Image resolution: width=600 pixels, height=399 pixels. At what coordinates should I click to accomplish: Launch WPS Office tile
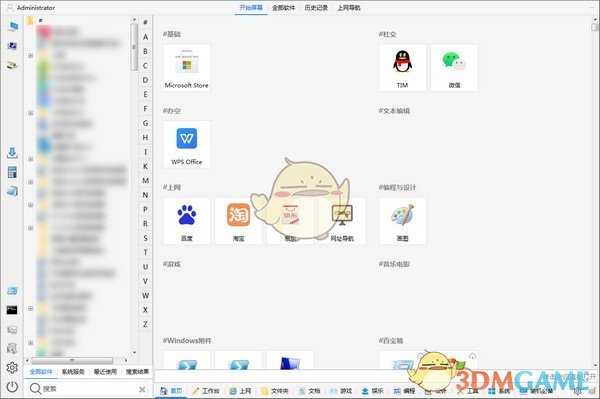[x=187, y=144]
